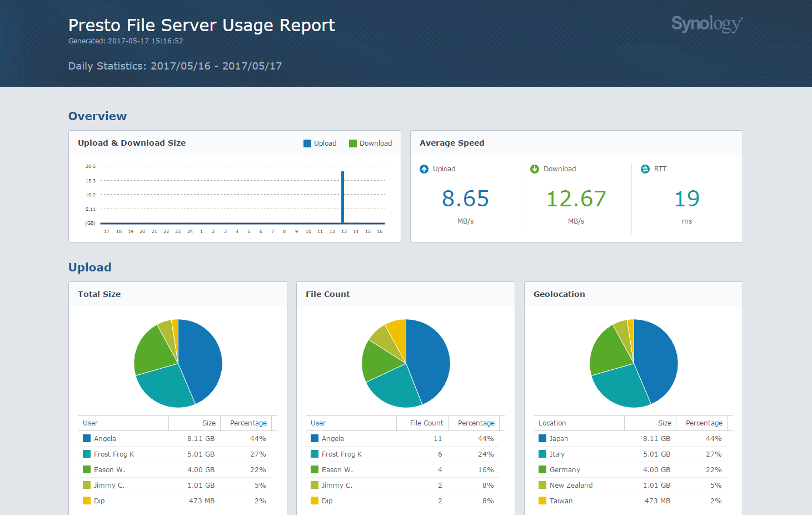Sort File Count table by Percentage column

[476, 423]
